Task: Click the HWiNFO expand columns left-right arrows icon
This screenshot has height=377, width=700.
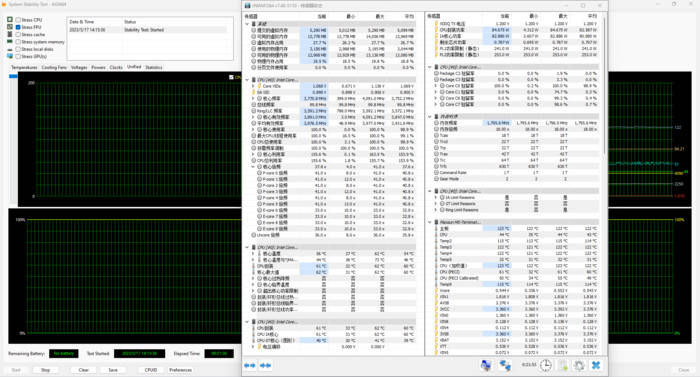Action: [x=250, y=365]
